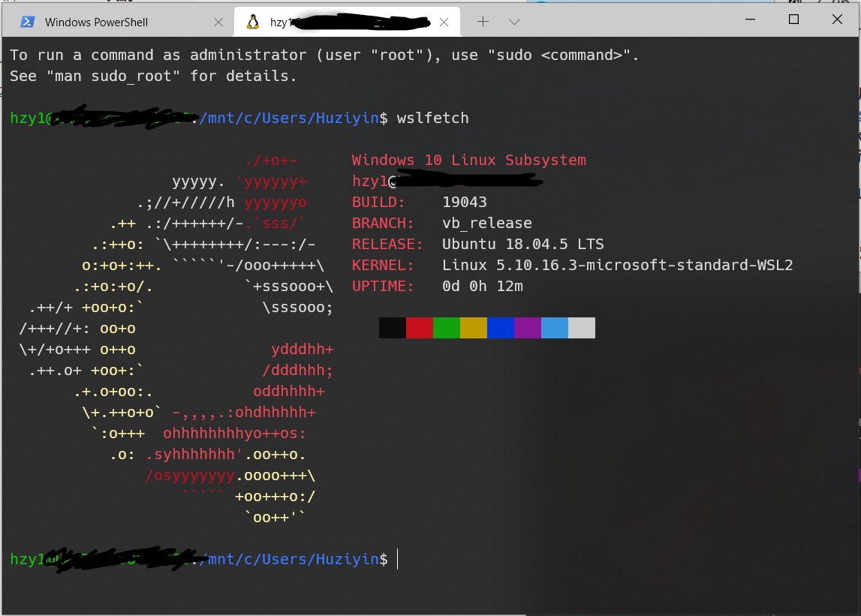This screenshot has height=616, width=861.
Task: Click the red color block
Action: pyautogui.click(x=420, y=328)
